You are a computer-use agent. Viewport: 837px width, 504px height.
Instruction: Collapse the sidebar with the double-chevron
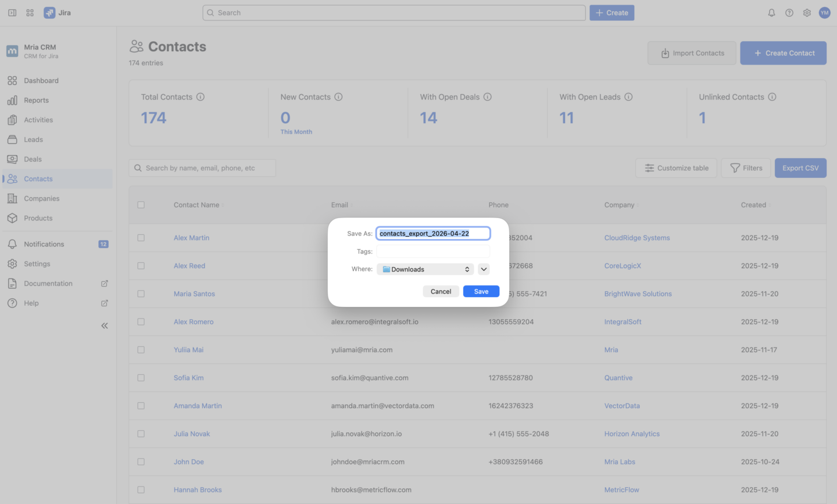pyautogui.click(x=105, y=326)
